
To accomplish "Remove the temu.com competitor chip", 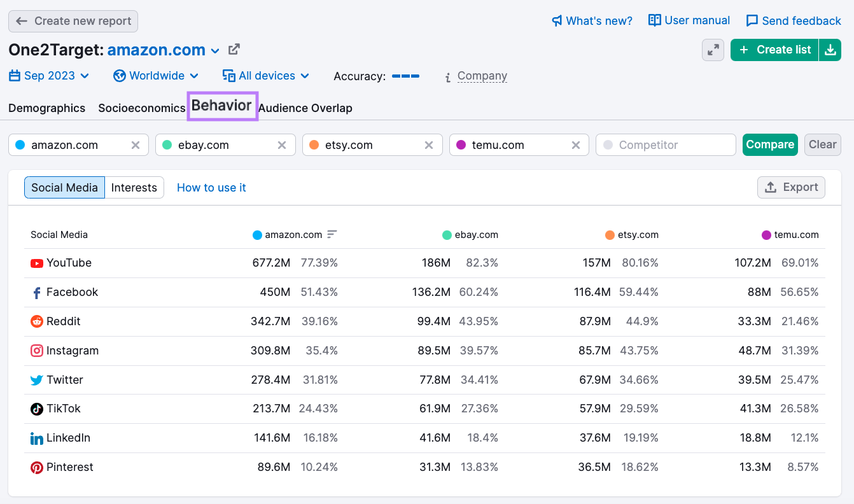I will (576, 144).
